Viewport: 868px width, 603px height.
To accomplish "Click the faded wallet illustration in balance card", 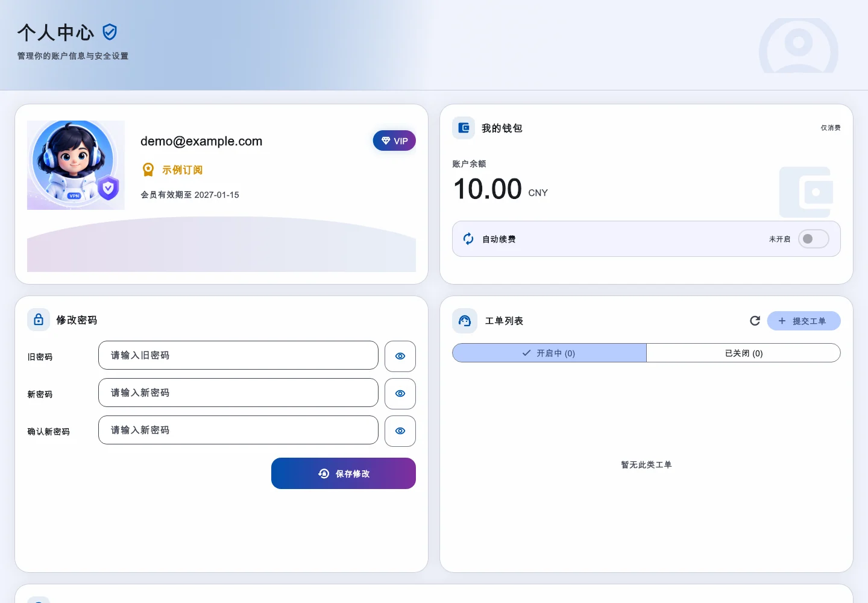I will click(x=807, y=192).
